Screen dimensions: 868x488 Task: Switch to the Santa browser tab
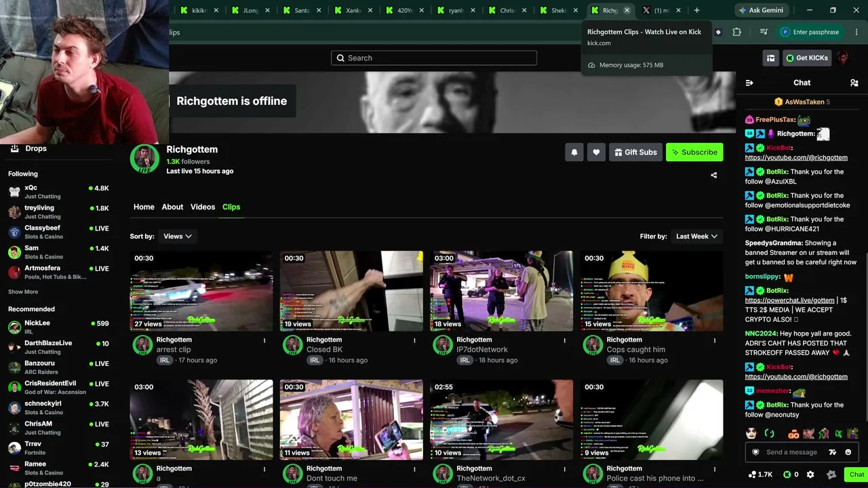click(302, 10)
